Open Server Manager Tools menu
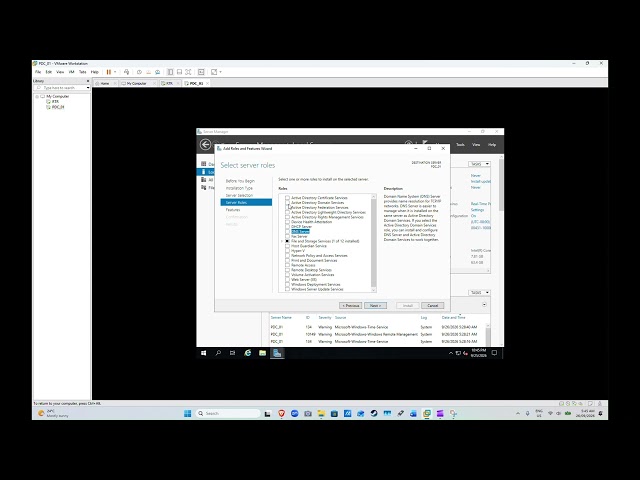 [460, 144]
